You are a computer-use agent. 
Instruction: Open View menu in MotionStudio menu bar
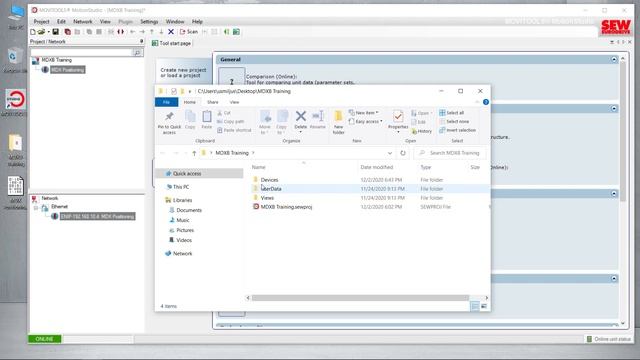point(105,22)
